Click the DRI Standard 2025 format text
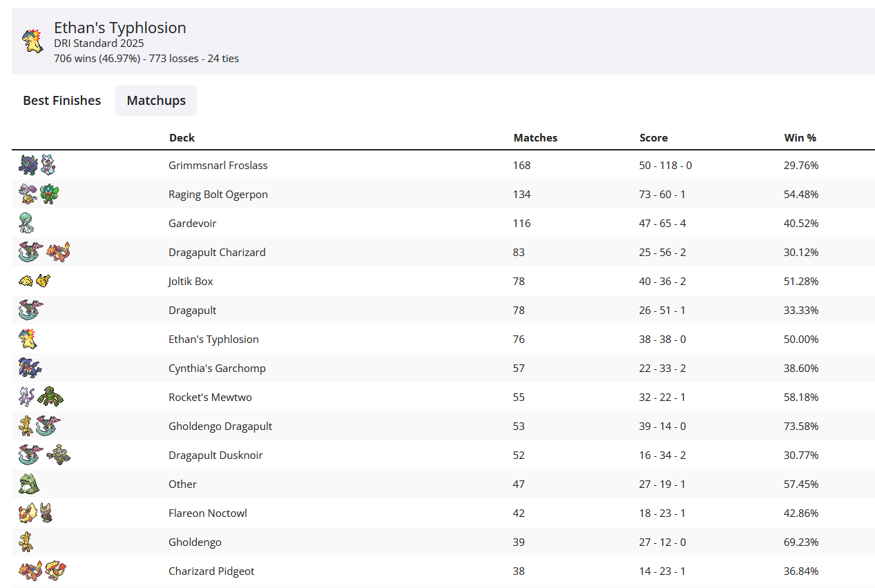Image resolution: width=875 pixels, height=588 pixels. click(x=99, y=43)
